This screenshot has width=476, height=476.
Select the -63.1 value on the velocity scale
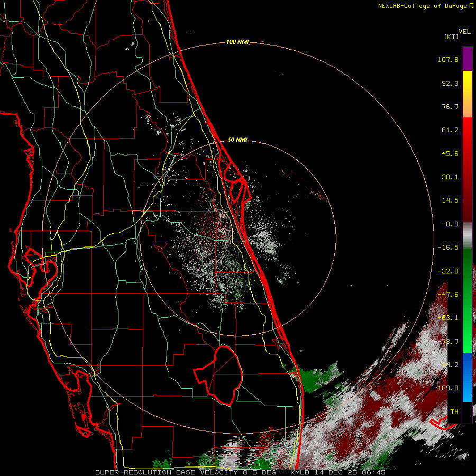(448, 318)
